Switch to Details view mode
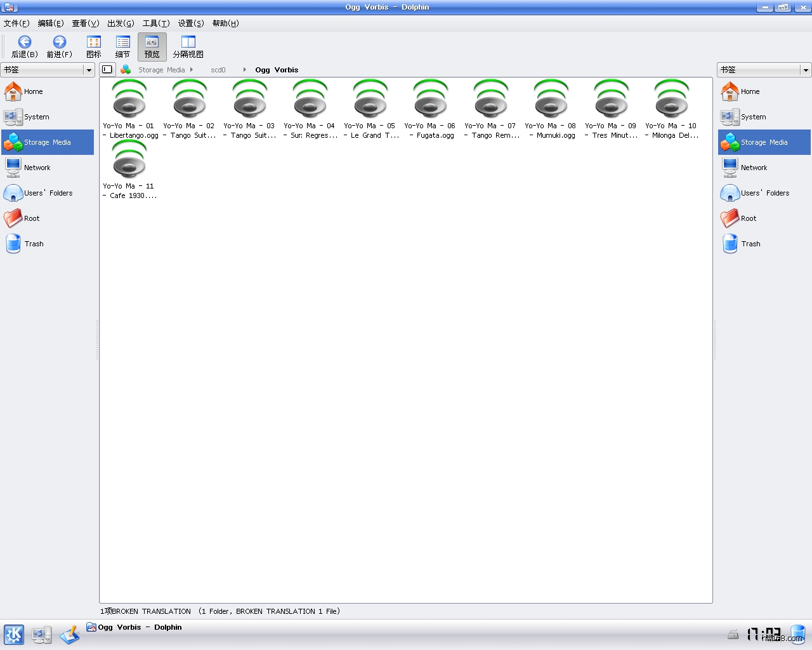 pos(122,47)
